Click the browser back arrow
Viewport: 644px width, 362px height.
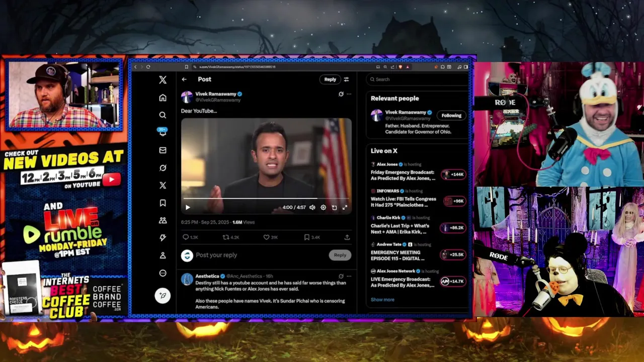coord(135,67)
